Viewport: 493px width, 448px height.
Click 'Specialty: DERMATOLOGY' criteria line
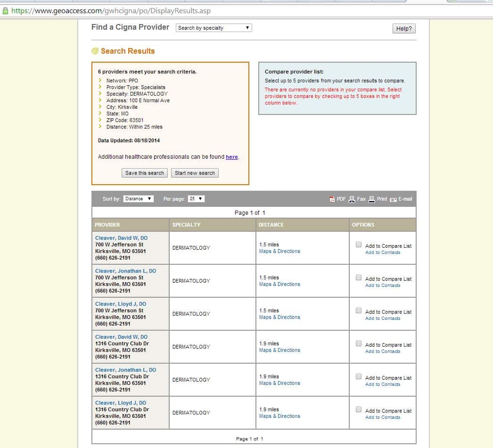click(137, 94)
